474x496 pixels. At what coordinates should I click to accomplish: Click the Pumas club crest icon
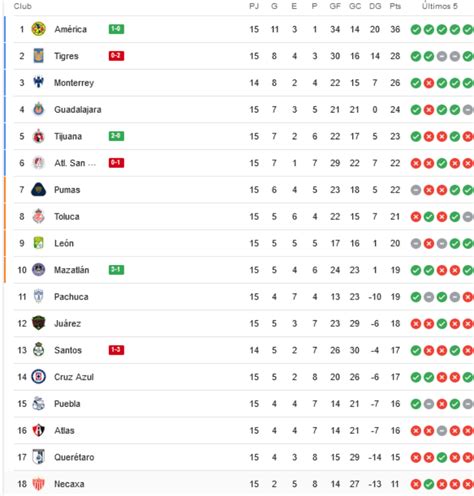[x=38, y=190]
